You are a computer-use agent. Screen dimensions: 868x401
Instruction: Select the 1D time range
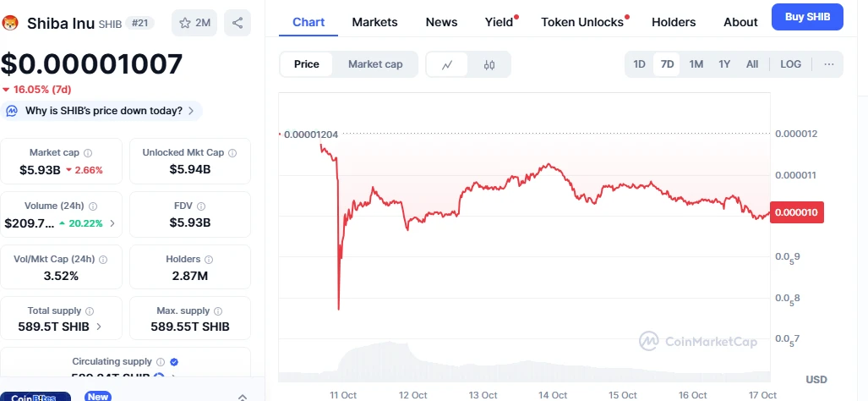(640, 64)
